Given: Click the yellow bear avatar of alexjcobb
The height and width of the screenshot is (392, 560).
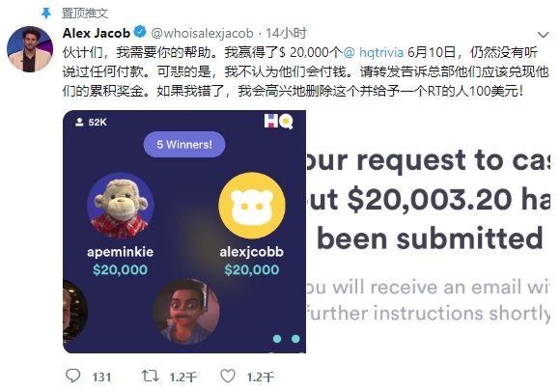Looking at the screenshot, I should coord(252,206).
